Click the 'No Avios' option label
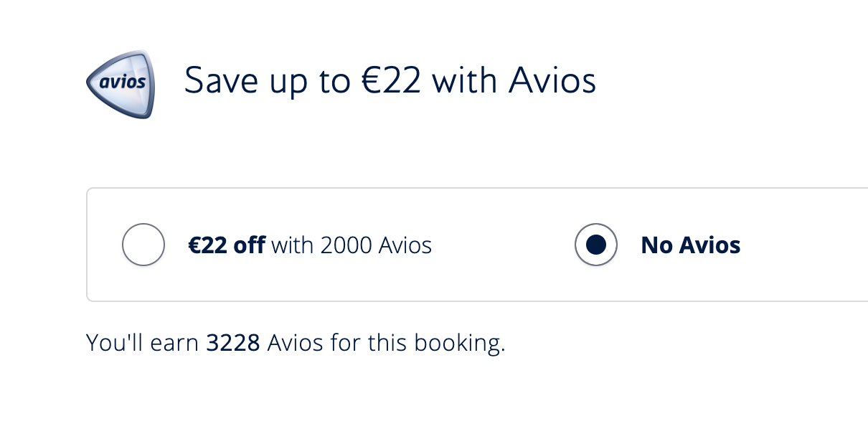868x439 pixels. tap(691, 245)
